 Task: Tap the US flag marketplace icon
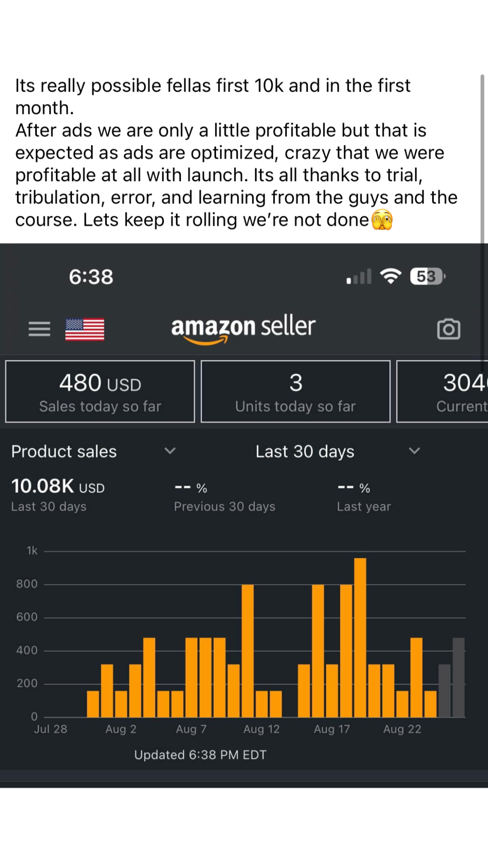85,329
